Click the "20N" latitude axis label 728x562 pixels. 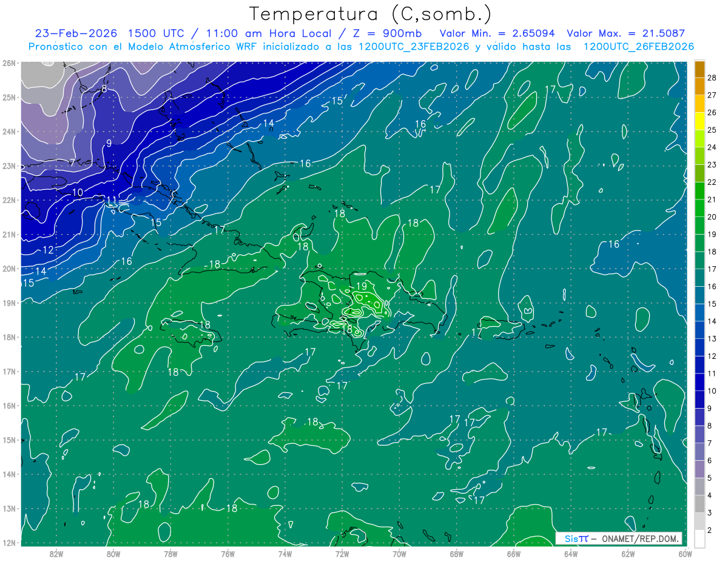9,269
